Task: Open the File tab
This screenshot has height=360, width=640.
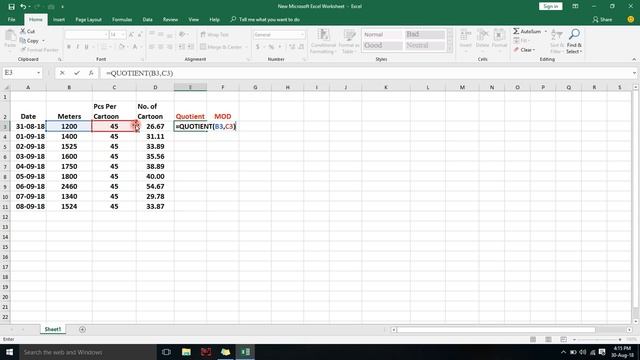Action: point(11,19)
